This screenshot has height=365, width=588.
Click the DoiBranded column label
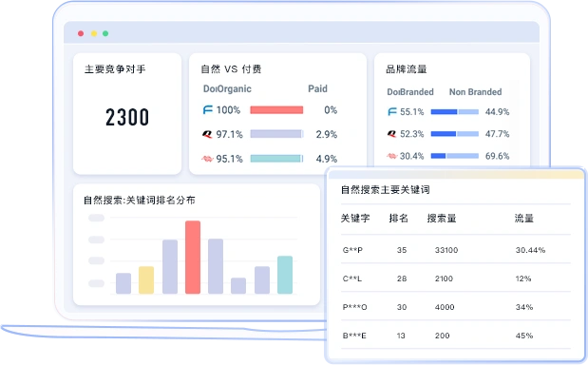[410, 92]
